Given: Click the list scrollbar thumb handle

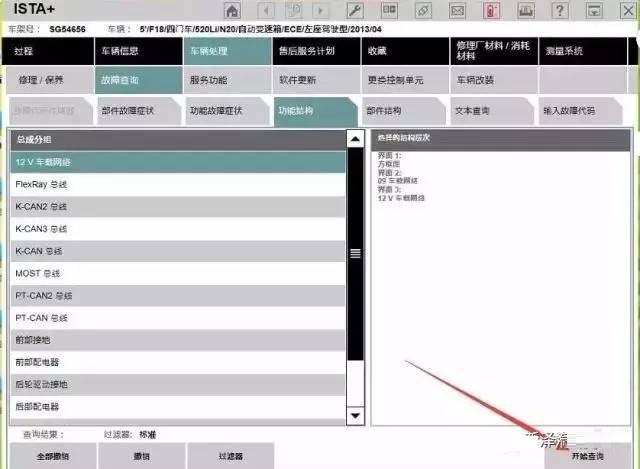Looking at the screenshot, I should [355, 253].
